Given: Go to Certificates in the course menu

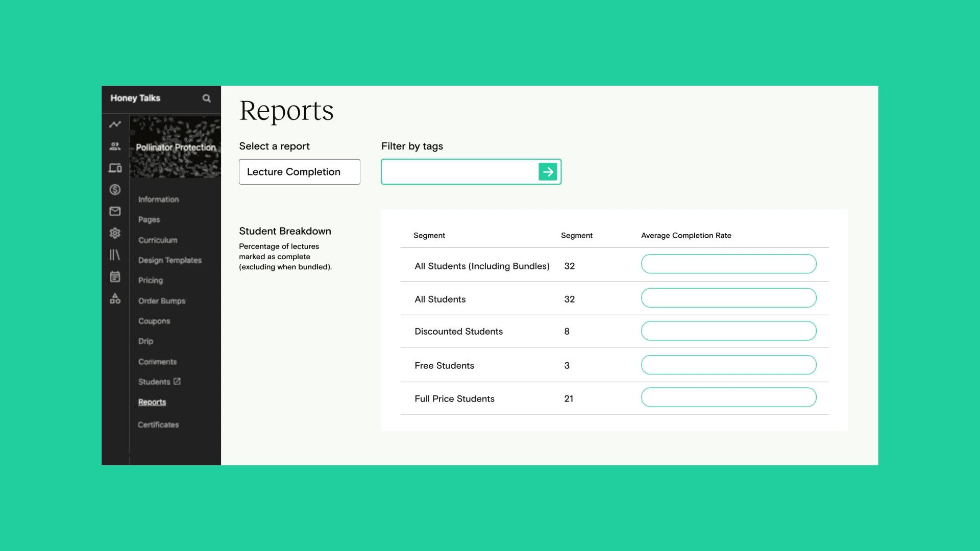Looking at the screenshot, I should tap(158, 425).
